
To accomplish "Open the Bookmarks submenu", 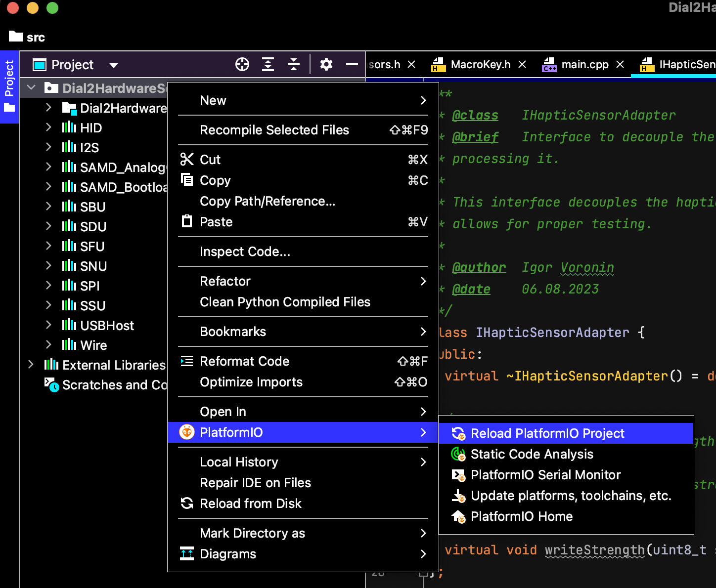I will 303,332.
